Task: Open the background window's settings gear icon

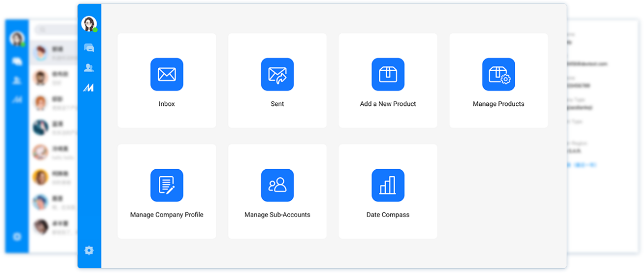Action: click(17, 236)
